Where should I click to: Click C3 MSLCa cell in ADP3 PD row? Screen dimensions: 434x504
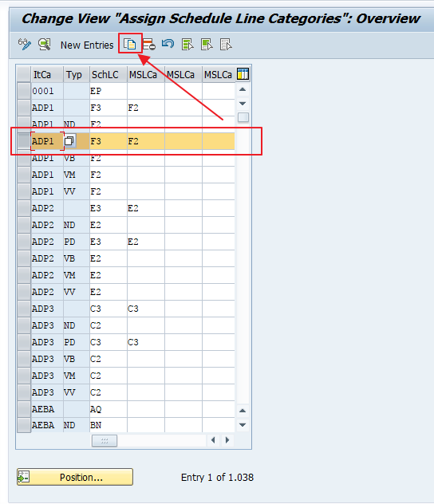(146, 342)
